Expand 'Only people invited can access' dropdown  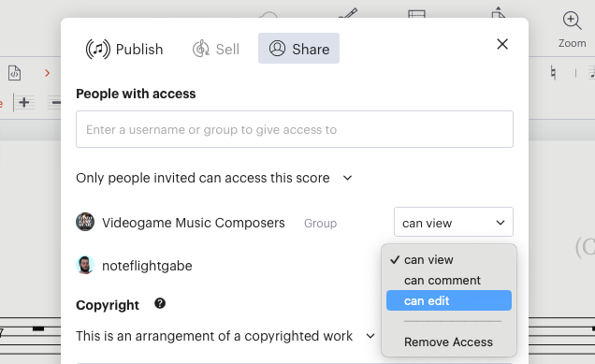(214, 178)
